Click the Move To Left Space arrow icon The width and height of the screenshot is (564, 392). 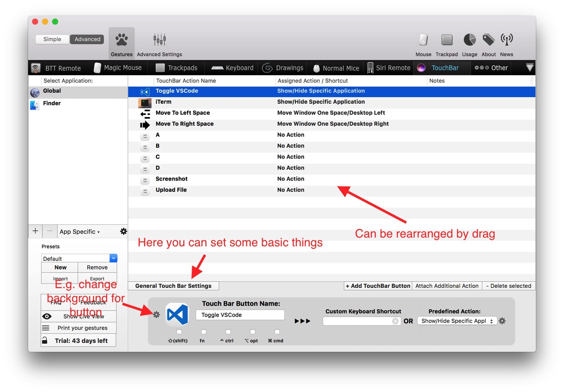(x=145, y=114)
